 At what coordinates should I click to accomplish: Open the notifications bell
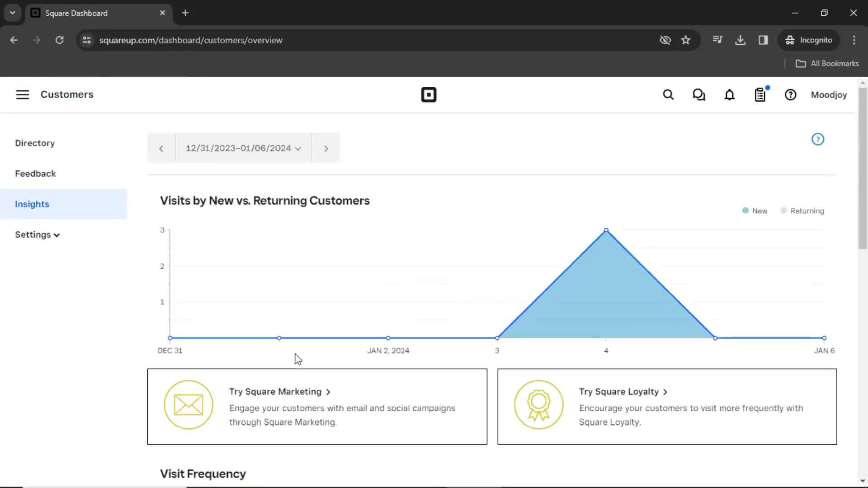[730, 95]
